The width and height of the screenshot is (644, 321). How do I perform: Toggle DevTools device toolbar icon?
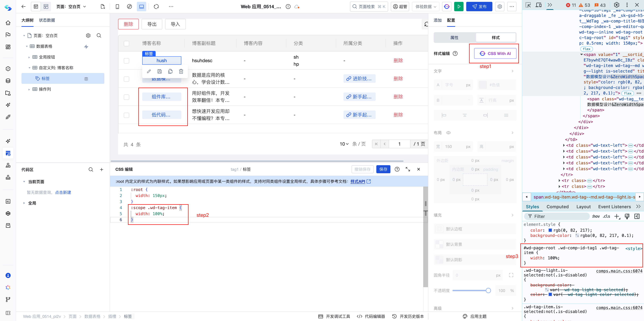[539, 5]
